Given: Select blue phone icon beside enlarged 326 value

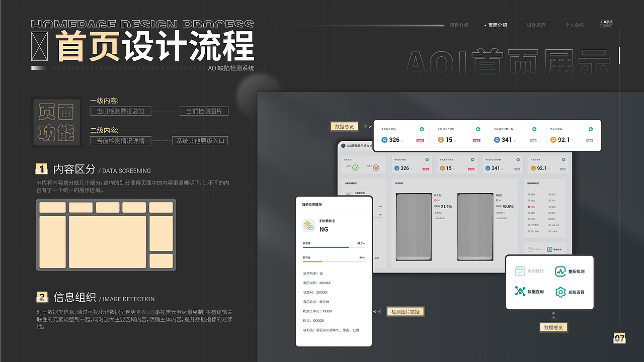Looking at the screenshot, I should pyautogui.click(x=384, y=140).
